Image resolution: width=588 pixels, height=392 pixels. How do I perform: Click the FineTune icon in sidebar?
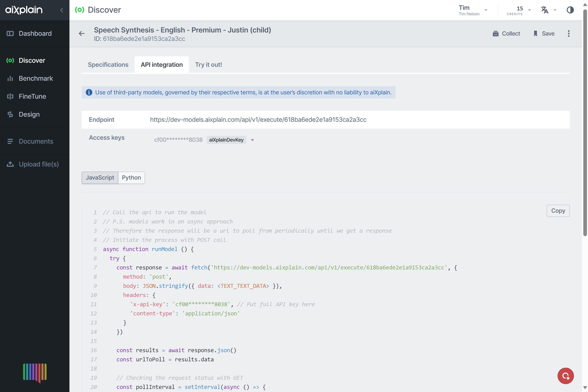coord(10,96)
